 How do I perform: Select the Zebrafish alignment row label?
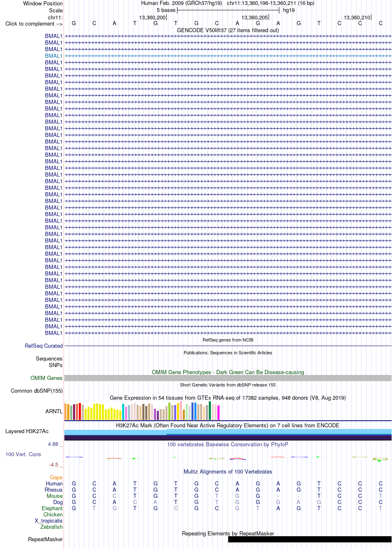pos(52,527)
